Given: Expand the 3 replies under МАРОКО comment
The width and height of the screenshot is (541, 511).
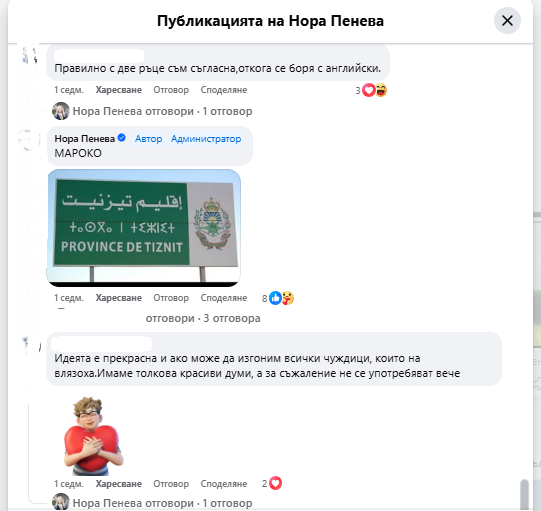Looking at the screenshot, I should coord(203,318).
